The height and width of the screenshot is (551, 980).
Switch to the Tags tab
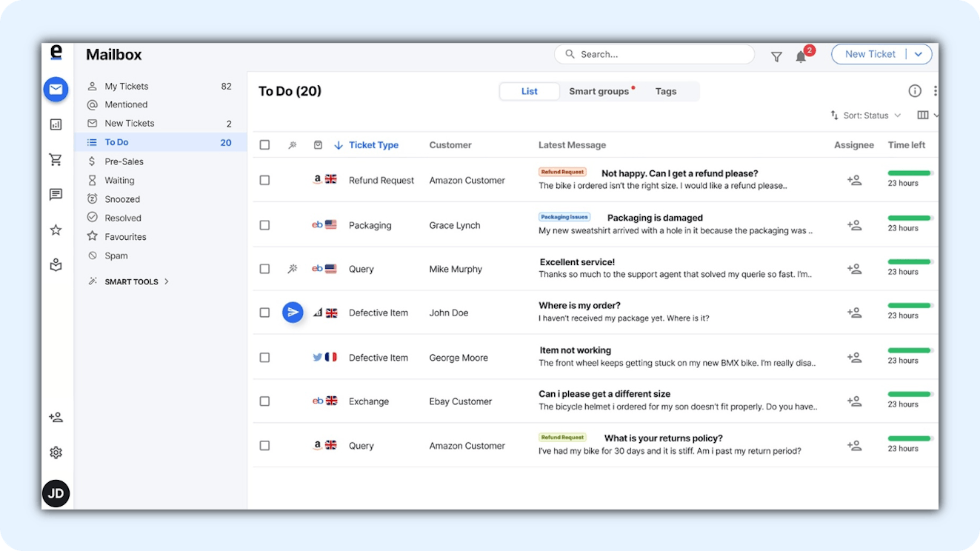pyautogui.click(x=665, y=91)
